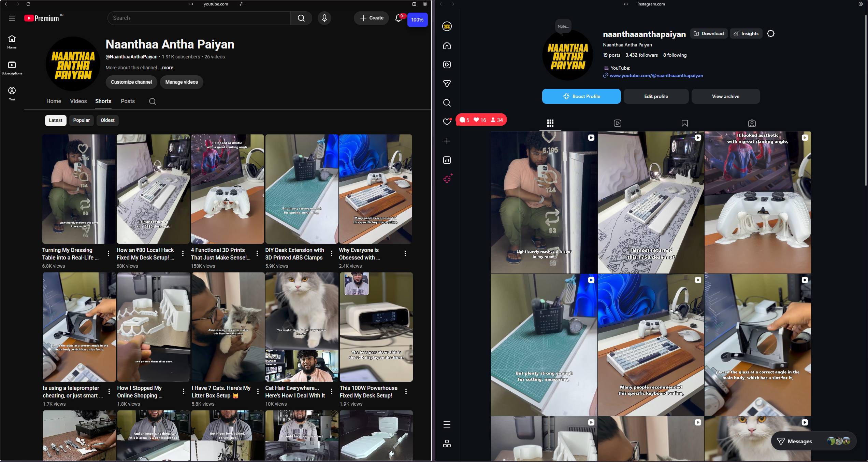Open the Instagram Messages floating panel
The width and height of the screenshot is (868, 462).
click(814, 441)
